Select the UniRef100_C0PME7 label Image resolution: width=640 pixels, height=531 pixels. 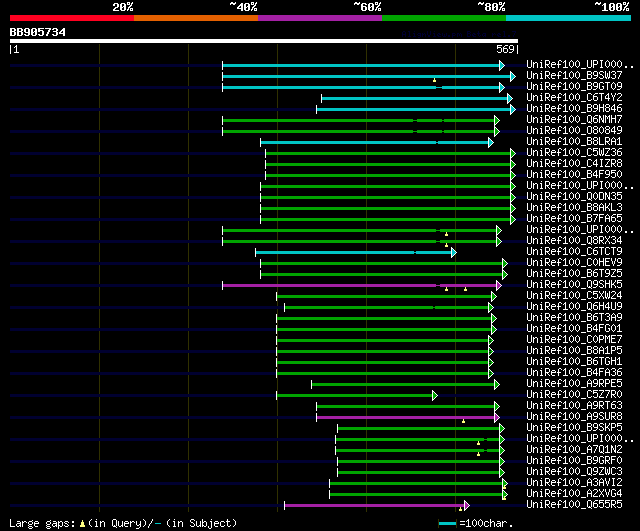pyautogui.click(x=574, y=340)
